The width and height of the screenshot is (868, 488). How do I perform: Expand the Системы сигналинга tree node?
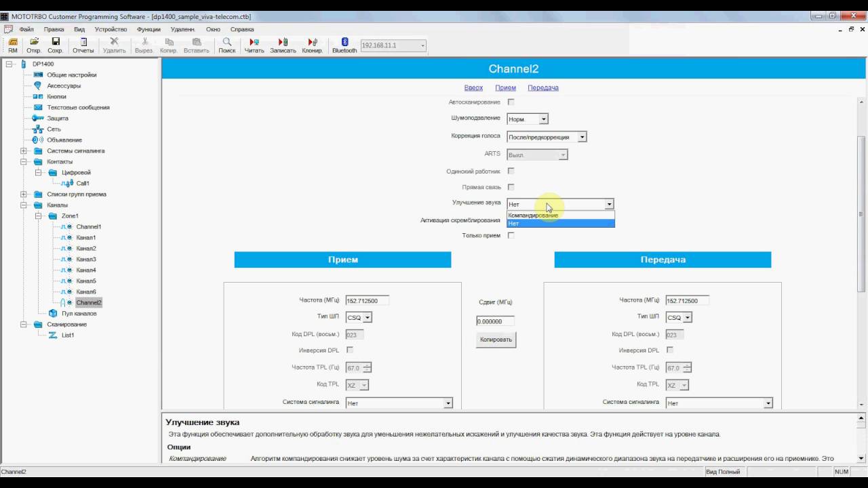(24, 150)
